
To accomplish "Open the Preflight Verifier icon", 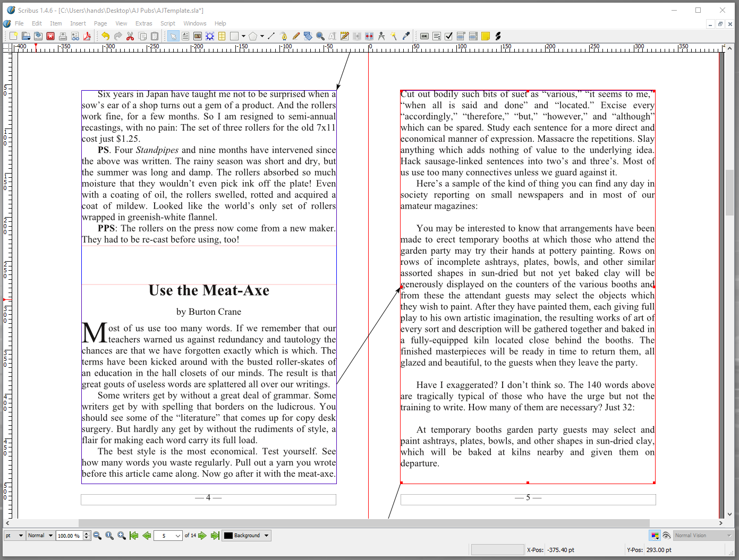I will (x=75, y=36).
